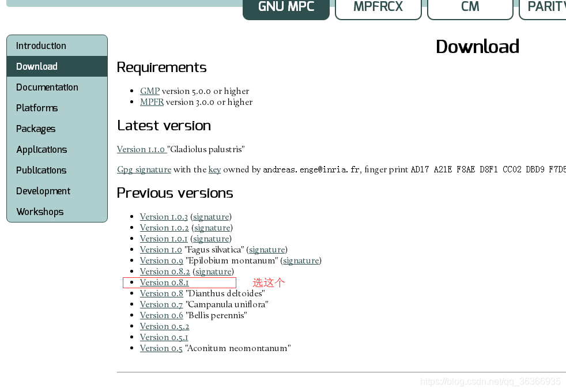The width and height of the screenshot is (566, 392).
Task: Open signature for Version 1.0.2
Action: [212, 227]
